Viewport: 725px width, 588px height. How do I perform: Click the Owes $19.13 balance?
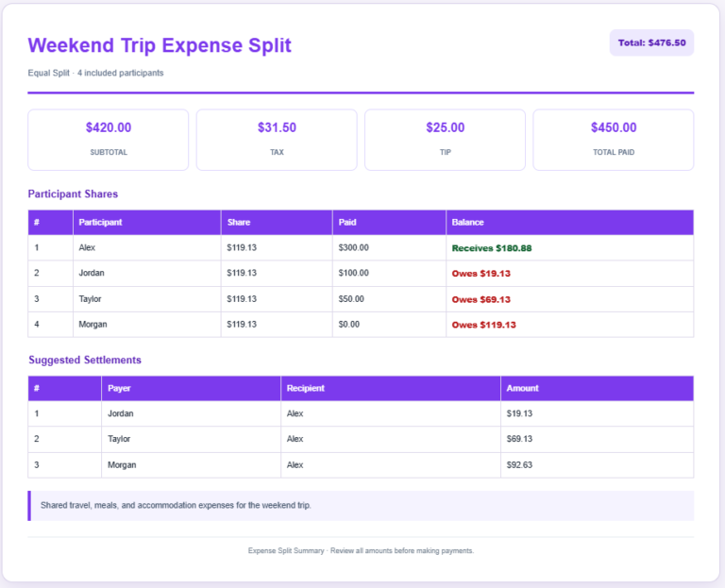tap(481, 274)
